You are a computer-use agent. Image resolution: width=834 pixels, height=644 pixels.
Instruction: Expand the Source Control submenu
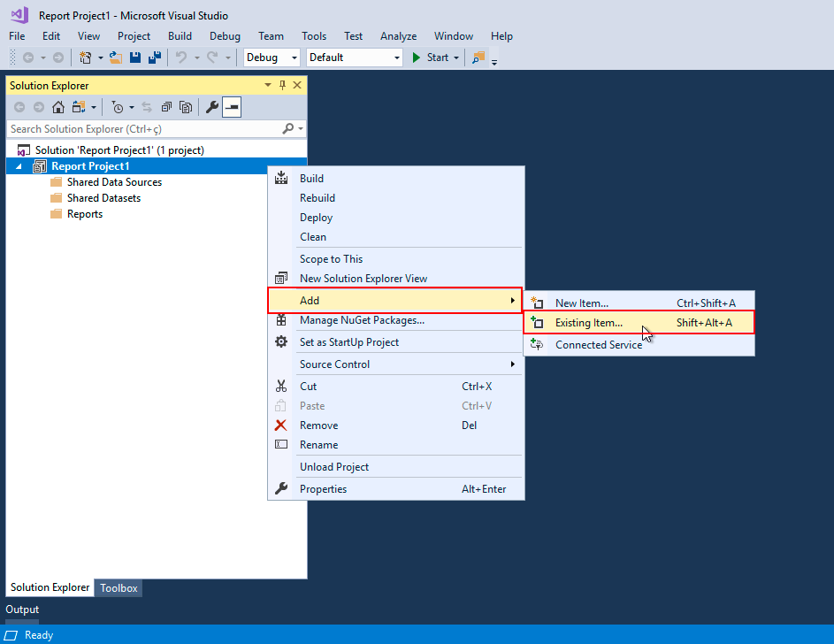pyautogui.click(x=395, y=364)
